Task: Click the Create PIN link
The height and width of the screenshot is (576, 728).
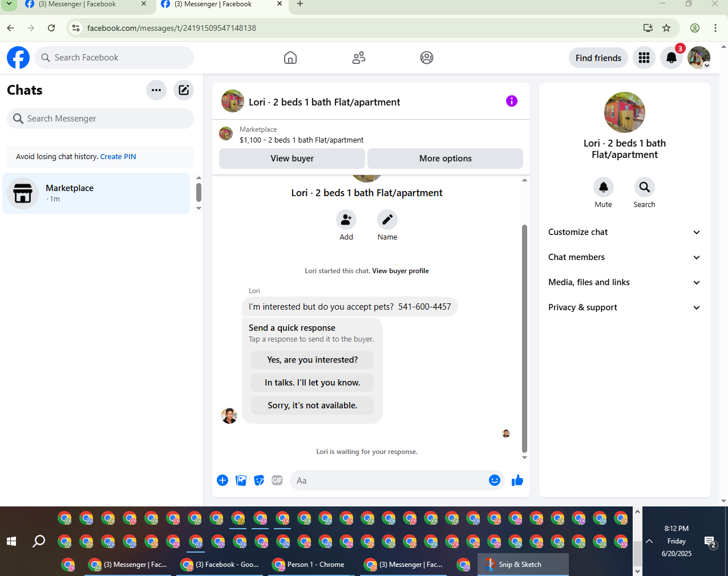Action: click(x=118, y=156)
